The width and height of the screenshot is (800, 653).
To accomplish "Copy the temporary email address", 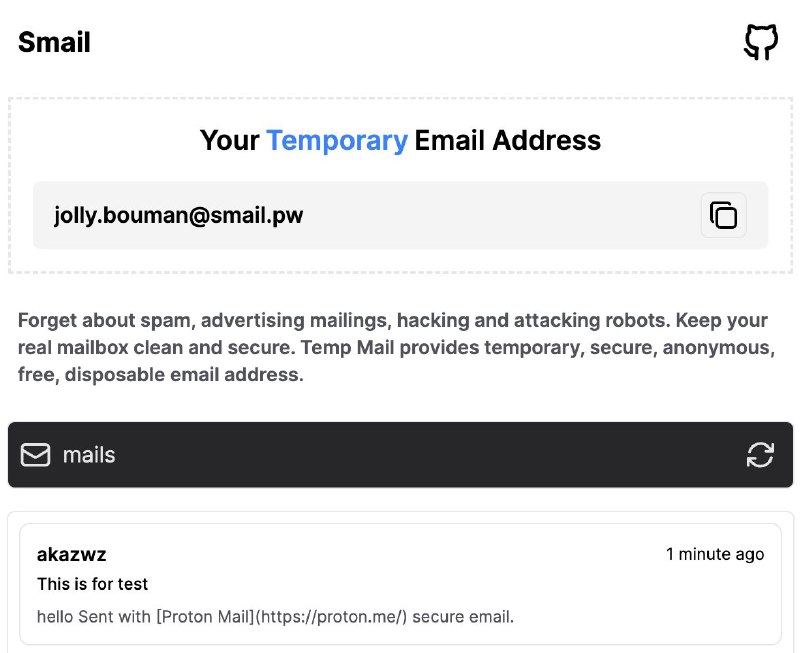I will click(x=723, y=215).
